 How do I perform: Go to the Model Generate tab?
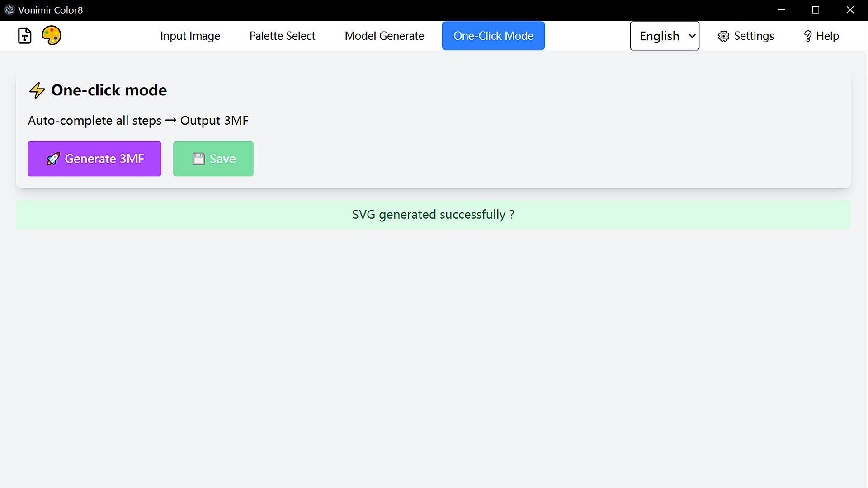tap(384, 36)
